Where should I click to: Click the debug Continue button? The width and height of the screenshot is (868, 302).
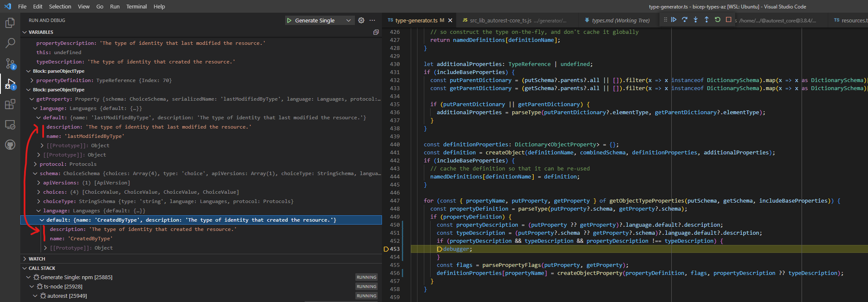[x=674, y=20]
